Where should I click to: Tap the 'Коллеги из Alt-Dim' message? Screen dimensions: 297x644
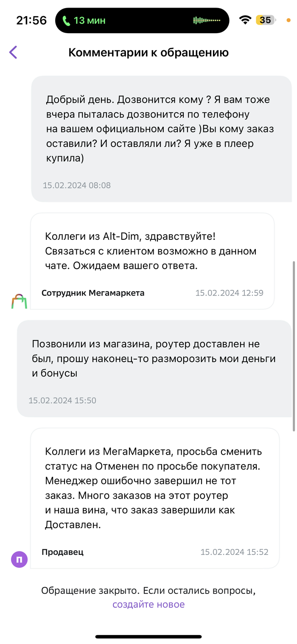pyautogui.click(x=151, y=251)
